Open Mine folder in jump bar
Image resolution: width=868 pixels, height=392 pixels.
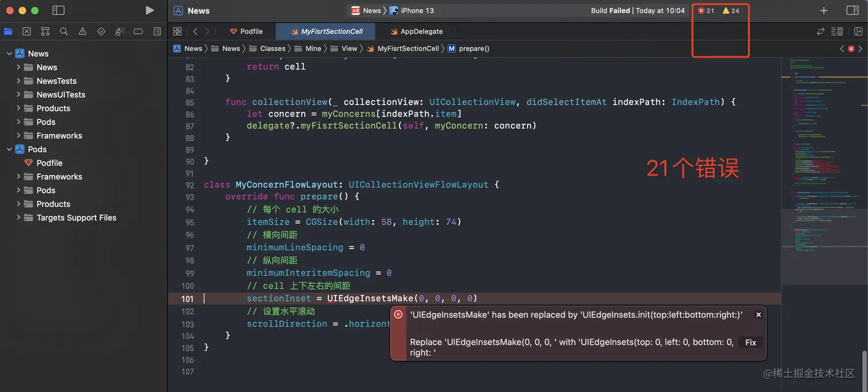[x=307, y=49]
